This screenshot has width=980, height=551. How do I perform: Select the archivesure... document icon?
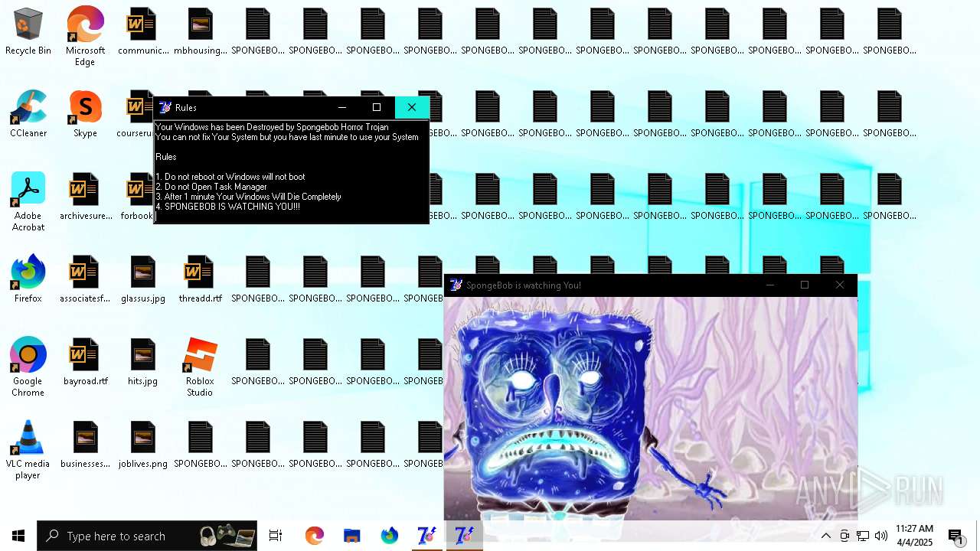click(x=85, y=197)
